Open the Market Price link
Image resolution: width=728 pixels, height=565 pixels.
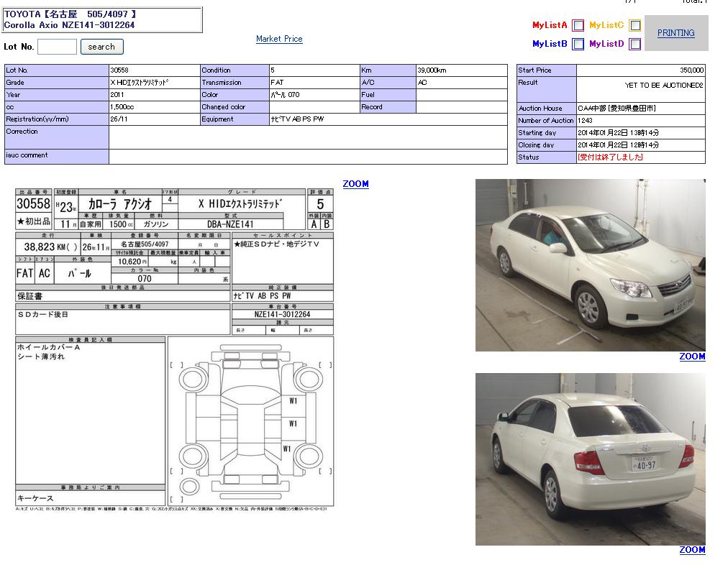point(279,39)
